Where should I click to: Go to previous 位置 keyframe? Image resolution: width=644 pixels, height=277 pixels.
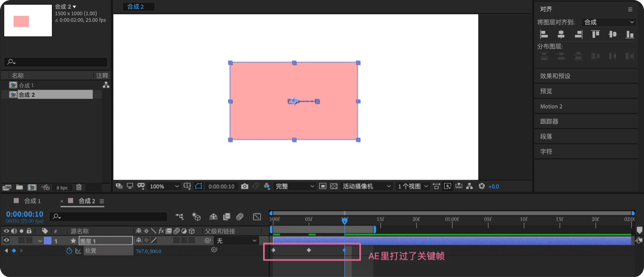[6, 250]
